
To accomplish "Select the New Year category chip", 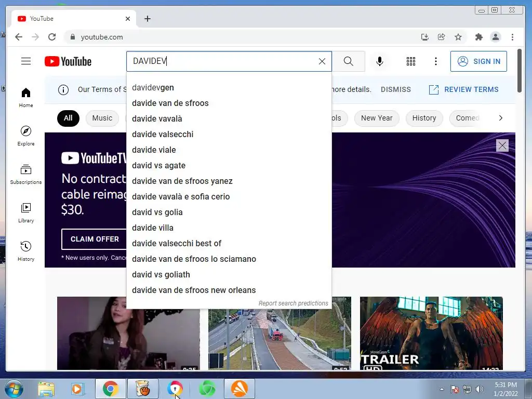I will coord(377,118).
